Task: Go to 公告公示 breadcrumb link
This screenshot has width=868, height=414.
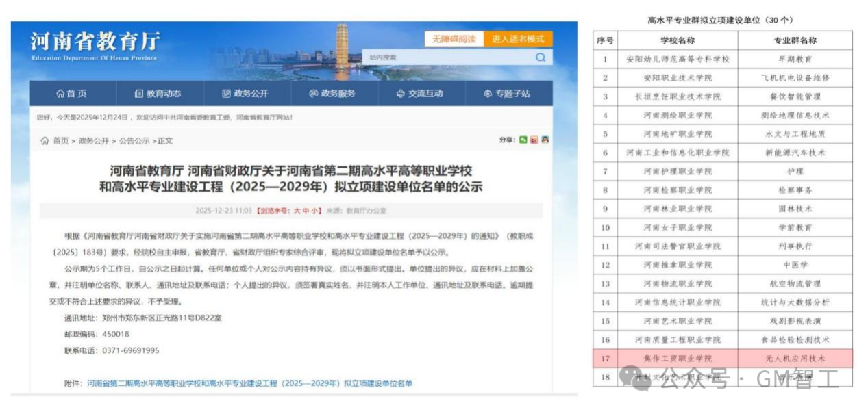Action: 134,141
